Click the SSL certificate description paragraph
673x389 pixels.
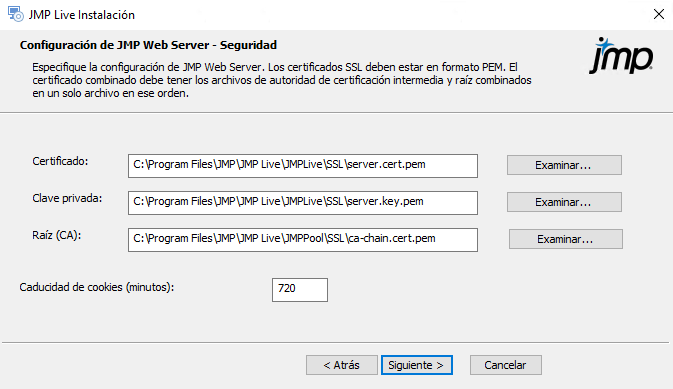[282, 80]
